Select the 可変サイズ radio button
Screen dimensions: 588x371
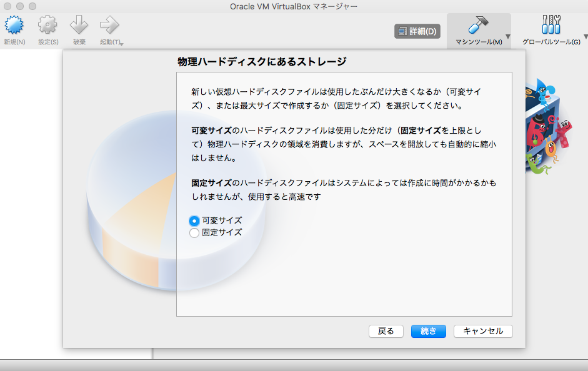click(194, 220)
